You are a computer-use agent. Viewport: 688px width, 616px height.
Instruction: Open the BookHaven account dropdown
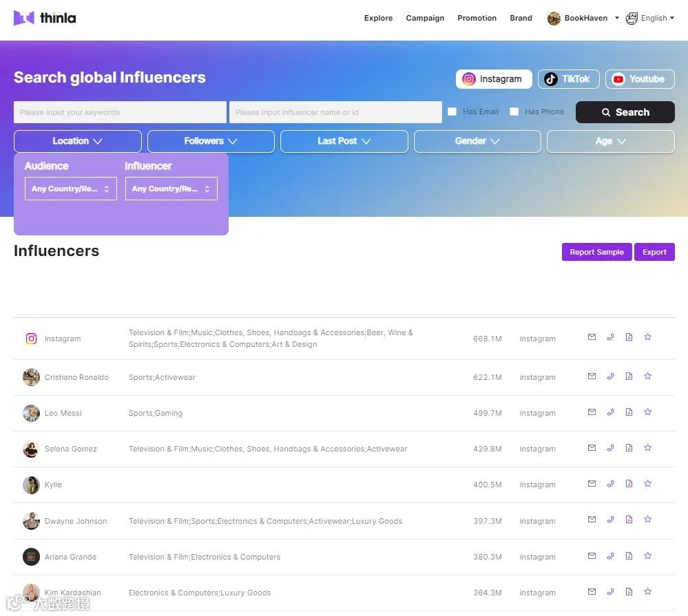point(583,18)
